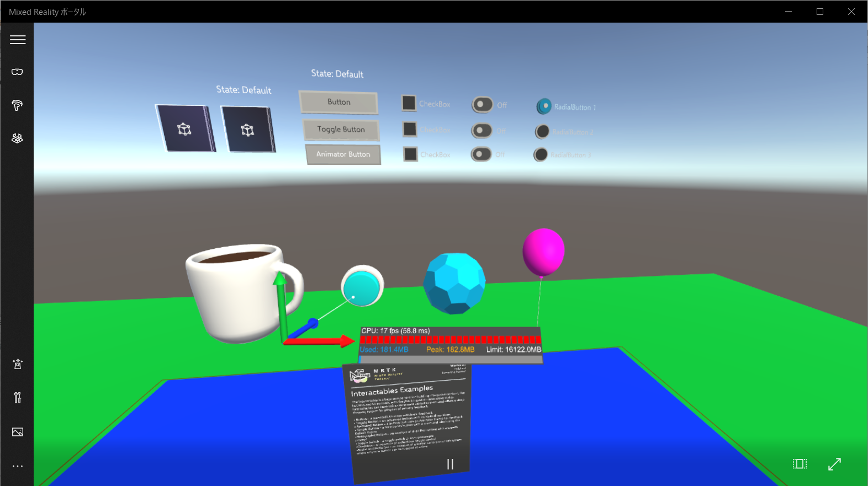Open the hamburger menu in the sidebar
The image size is (868, 486).
tap(18, 40)
